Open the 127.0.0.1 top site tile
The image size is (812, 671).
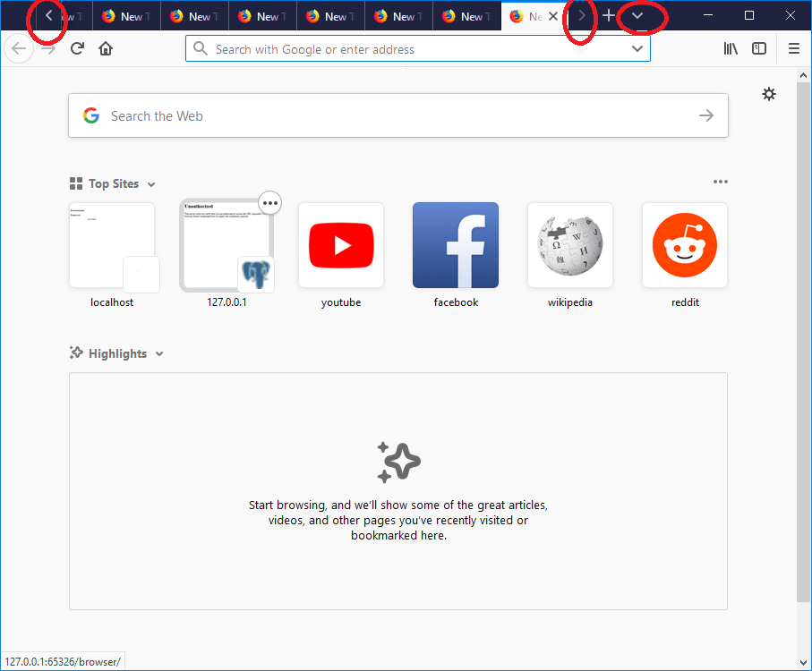point(227,245)
